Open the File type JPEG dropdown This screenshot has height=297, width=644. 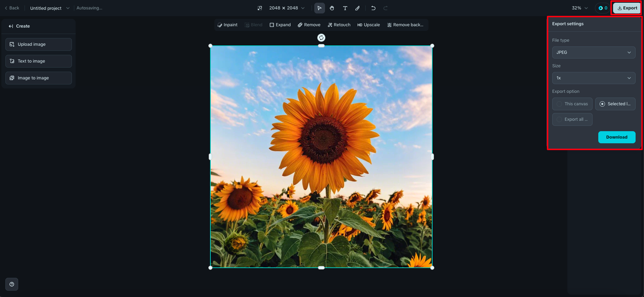[594, 52]
